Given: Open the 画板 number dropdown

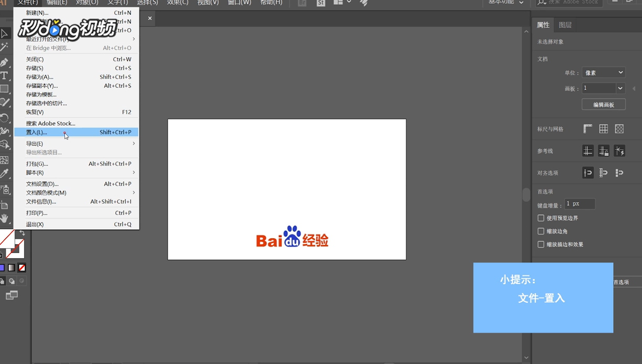Looking at the screenshot, I should [x=620, y=88].
